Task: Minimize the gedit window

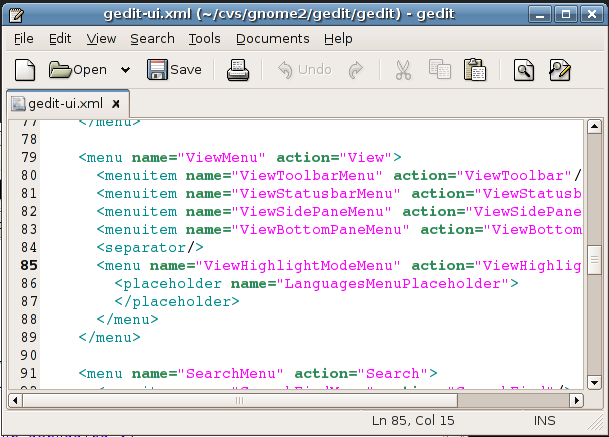Action: coord(540,15)
